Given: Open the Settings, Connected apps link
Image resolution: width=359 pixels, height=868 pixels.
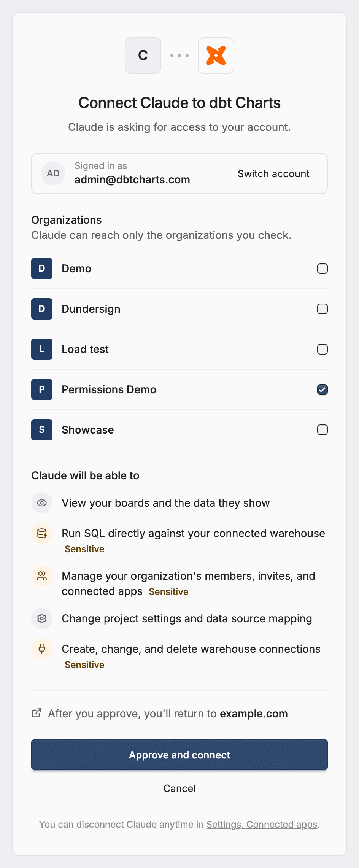Looking at the screenshot, I should click(262, 824).
